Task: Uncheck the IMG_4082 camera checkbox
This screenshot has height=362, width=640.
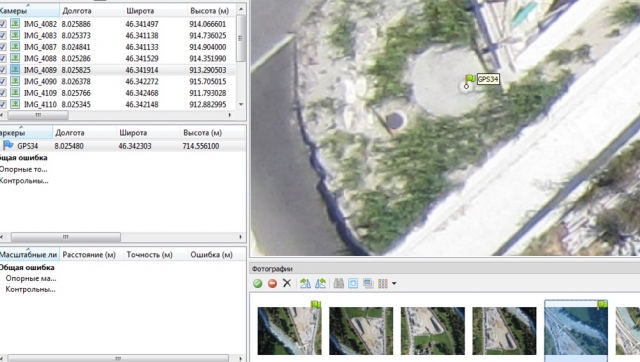Action: [2, 24]
